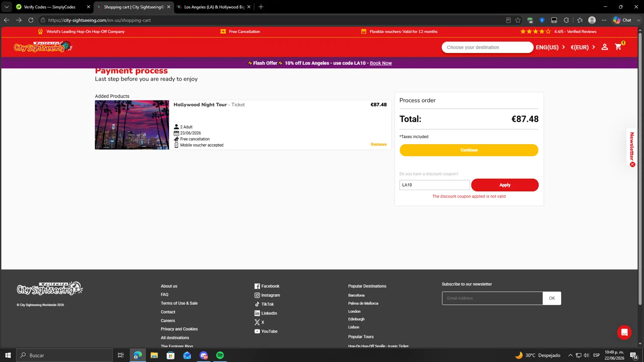This screenshot has height=362, width=644.
Task: Click the browser address bar URL
Action: 99,20
